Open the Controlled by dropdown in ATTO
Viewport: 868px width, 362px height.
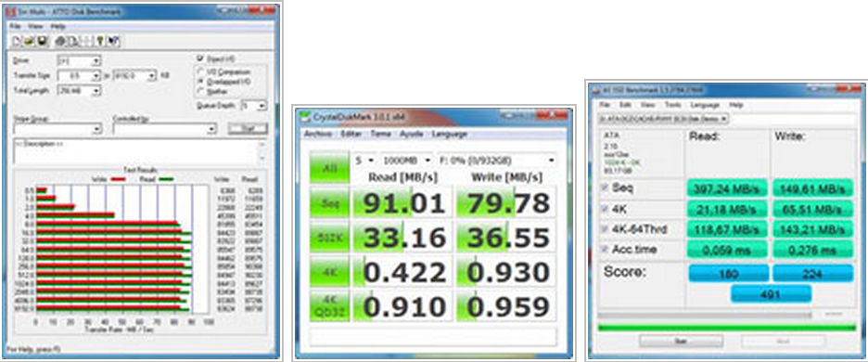[x=164, y=129]
